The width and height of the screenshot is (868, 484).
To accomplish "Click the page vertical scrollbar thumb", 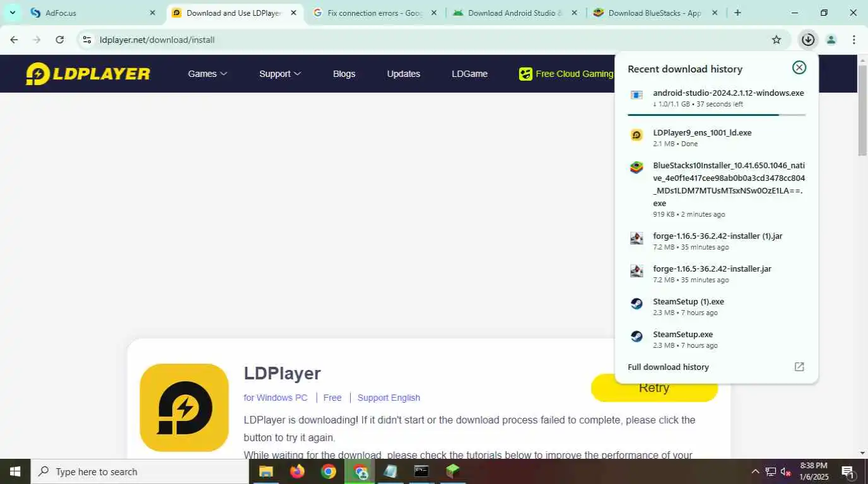I will pos(862,110).
